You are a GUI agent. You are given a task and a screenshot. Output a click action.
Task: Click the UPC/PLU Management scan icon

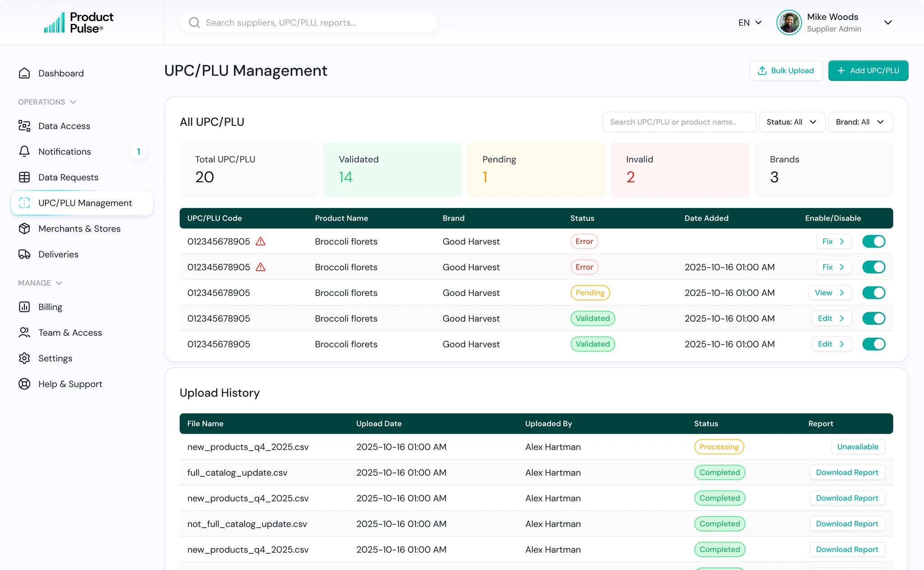point(24,203)
